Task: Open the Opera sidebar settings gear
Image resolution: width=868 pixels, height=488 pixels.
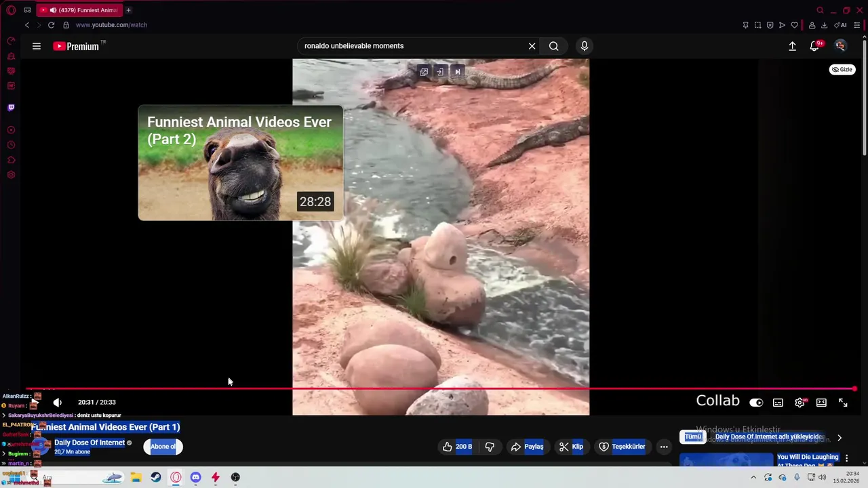Action: (11, 175)
